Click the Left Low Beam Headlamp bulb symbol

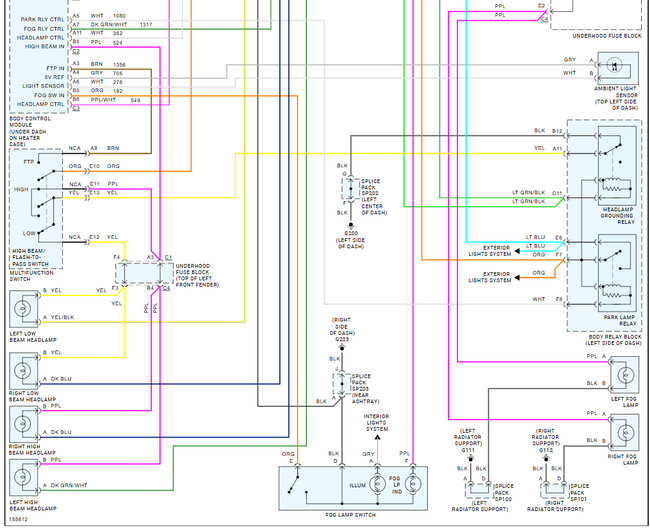tap(22, 308)
